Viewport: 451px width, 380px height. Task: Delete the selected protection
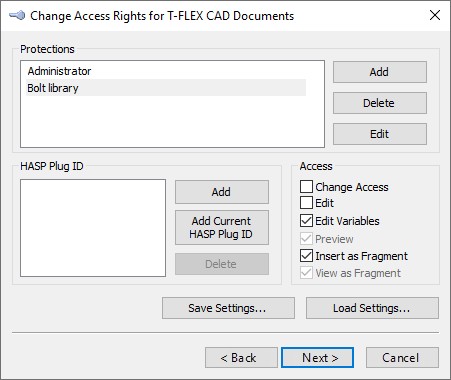380,103
